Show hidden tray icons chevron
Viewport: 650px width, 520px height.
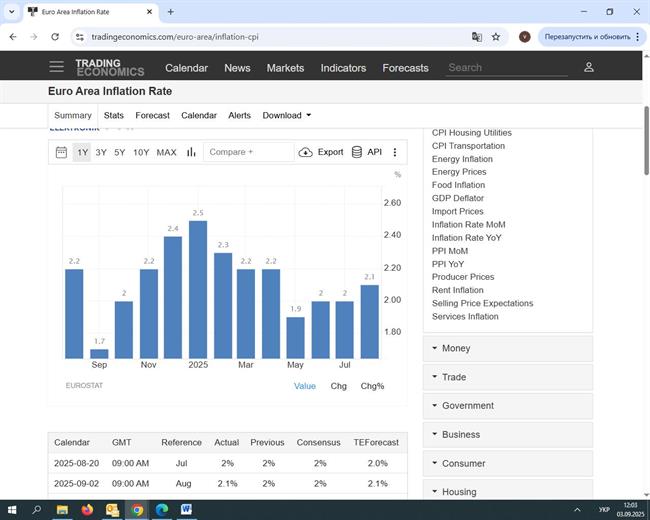click(x=577, y=510)
